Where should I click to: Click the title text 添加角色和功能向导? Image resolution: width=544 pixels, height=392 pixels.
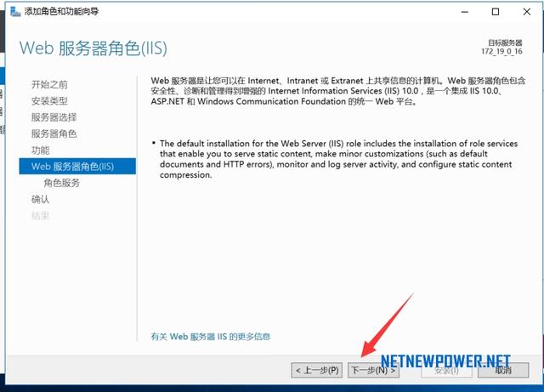click(x=61, y=11)
